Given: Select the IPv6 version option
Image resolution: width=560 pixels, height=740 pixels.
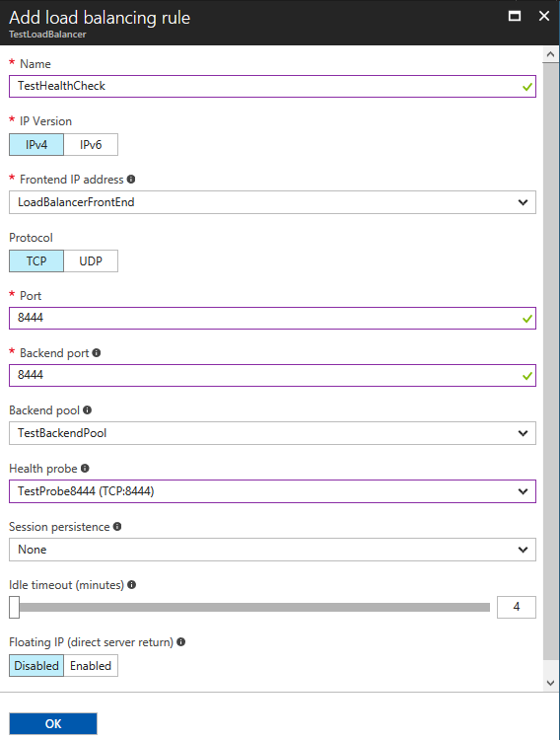Looking at the screenshot, I should coord(91,145).
